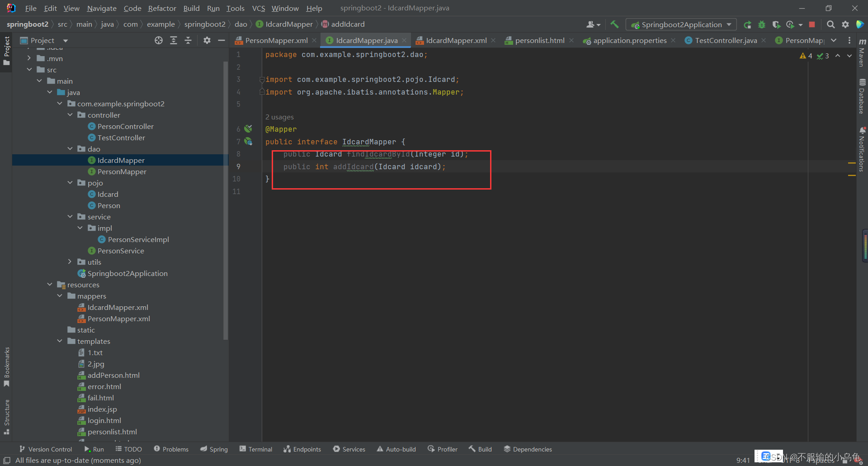Click the Build project hammer icon
Screen dimensions: 868x466
pyautogui.click(x=614, y=24)
